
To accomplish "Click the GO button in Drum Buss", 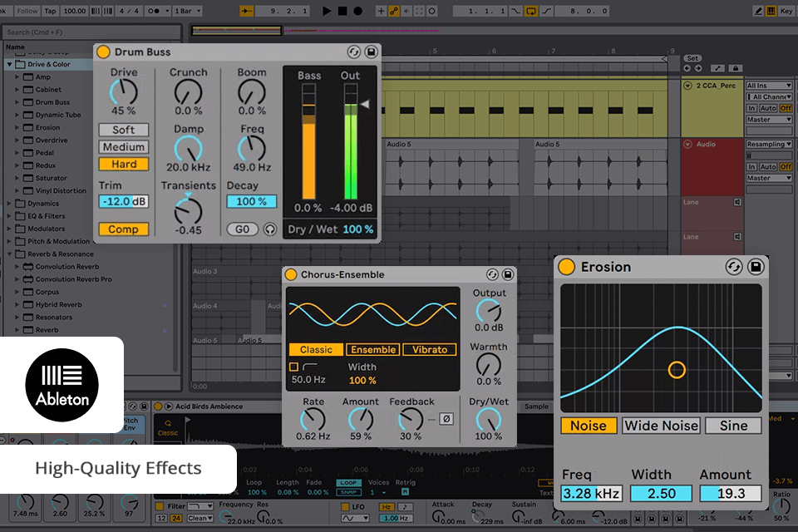I will pos(242,229).
